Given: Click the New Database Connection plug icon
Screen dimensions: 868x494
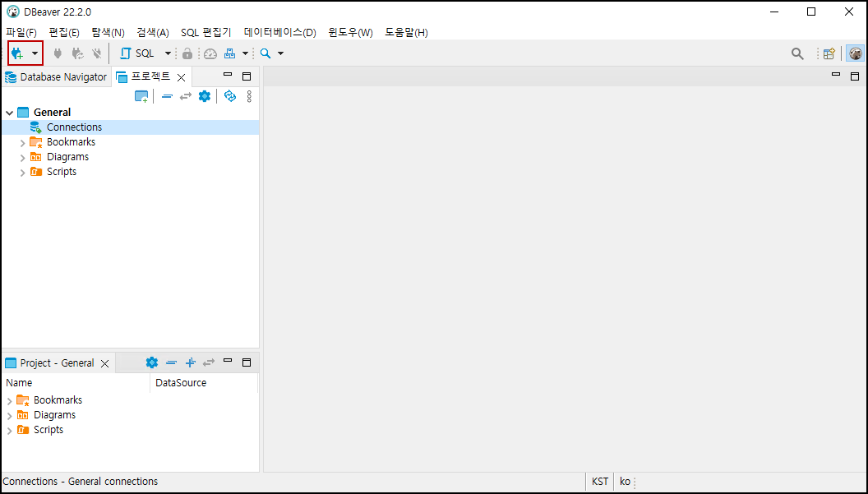Looking at the screenshot, I should pyautogui.click(x=17, y=53).
